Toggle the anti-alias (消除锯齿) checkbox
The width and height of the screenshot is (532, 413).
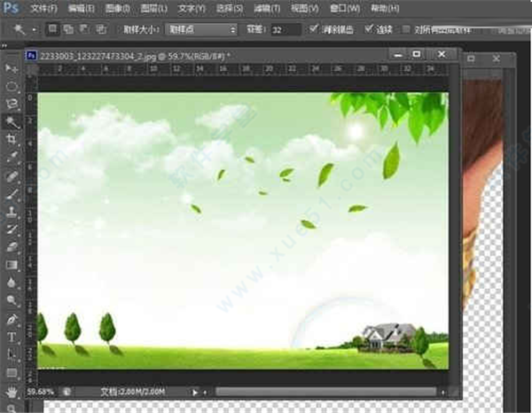[x=315, y=29]
